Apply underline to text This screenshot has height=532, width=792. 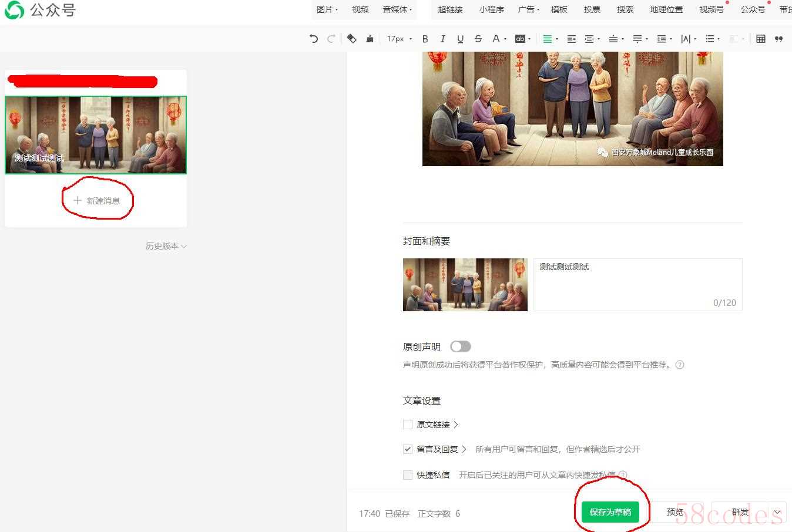(x=460, y=39)
